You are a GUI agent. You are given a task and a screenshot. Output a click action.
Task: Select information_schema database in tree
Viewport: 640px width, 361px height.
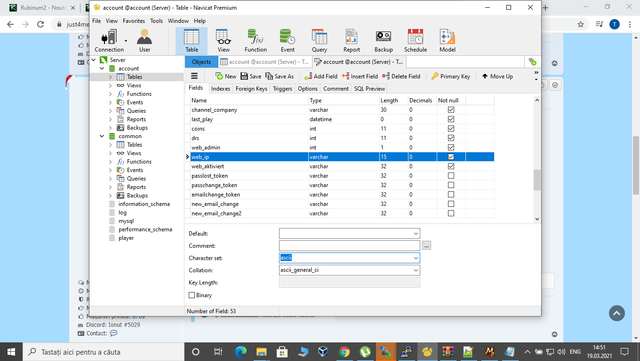tap(144, 204)
